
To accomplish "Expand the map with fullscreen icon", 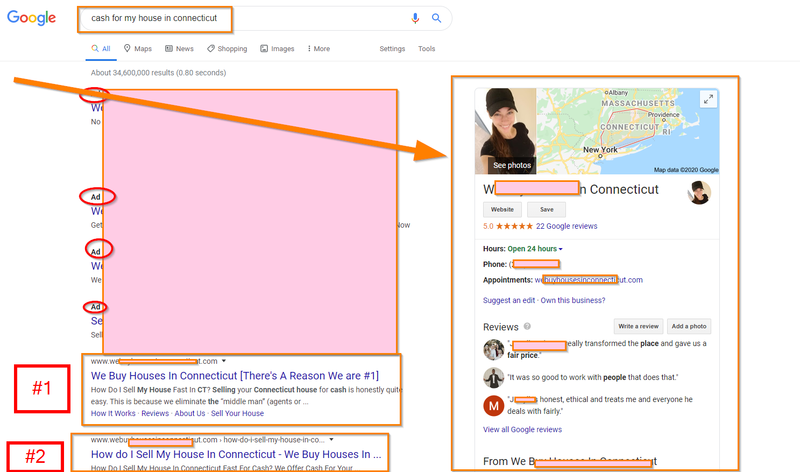I will click(x=708, y=99).
